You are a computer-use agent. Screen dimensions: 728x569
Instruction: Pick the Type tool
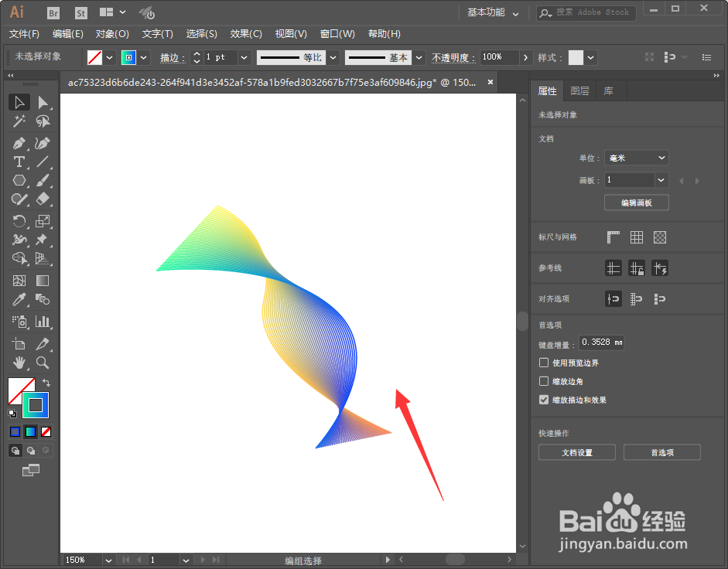click(19, 162)
